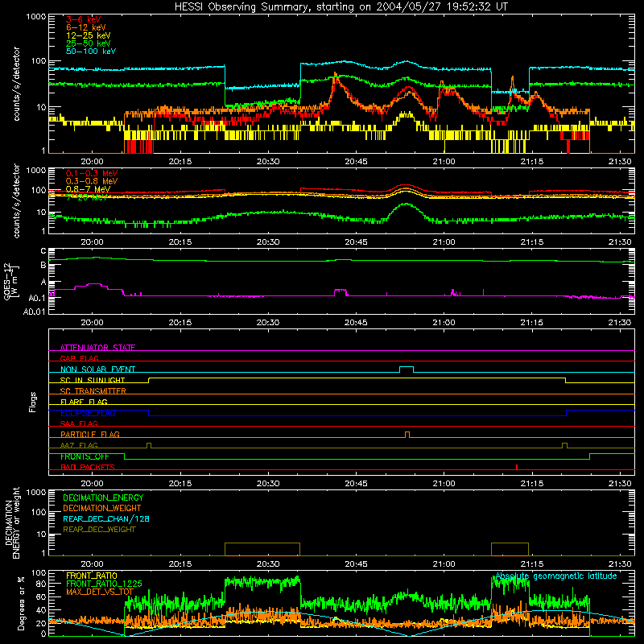The width and height of the screenshot is (644, 644).
Task: Click the AAZ_FLAG label
Action: pyautogui.click(x=79, y=445)
